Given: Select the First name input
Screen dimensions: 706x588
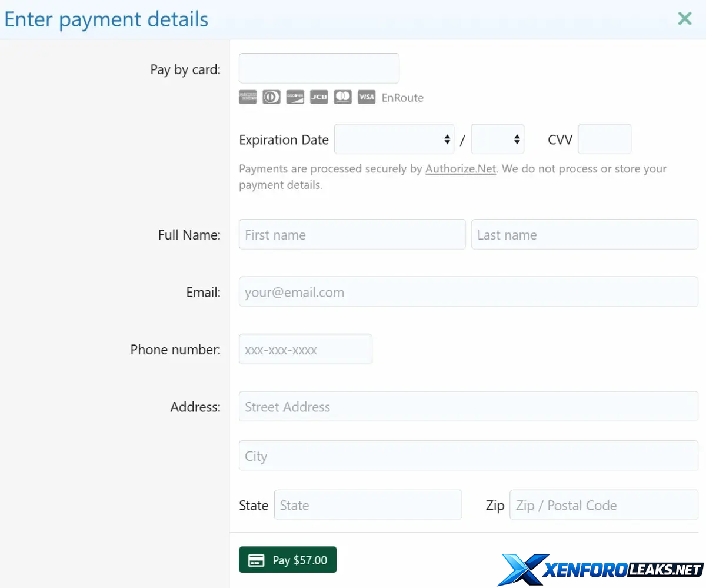Looking at the screenshot, I should coord(352,235).
